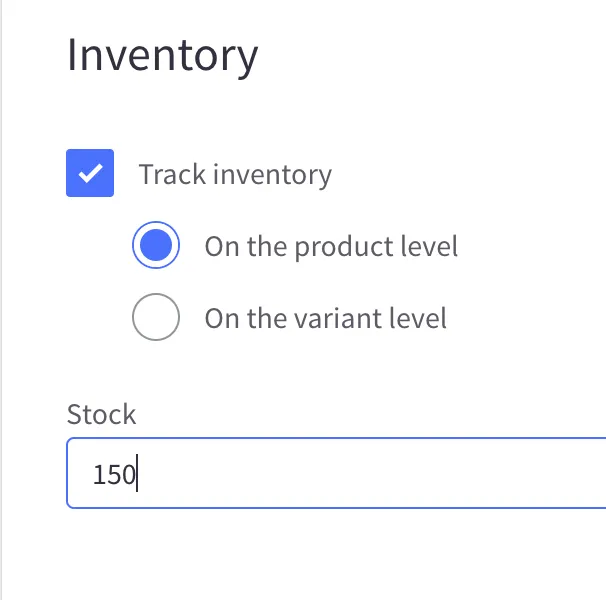606x600 pixels.
Task: Uncheck the Track inventory checkbox
Action: coord(90,173)
